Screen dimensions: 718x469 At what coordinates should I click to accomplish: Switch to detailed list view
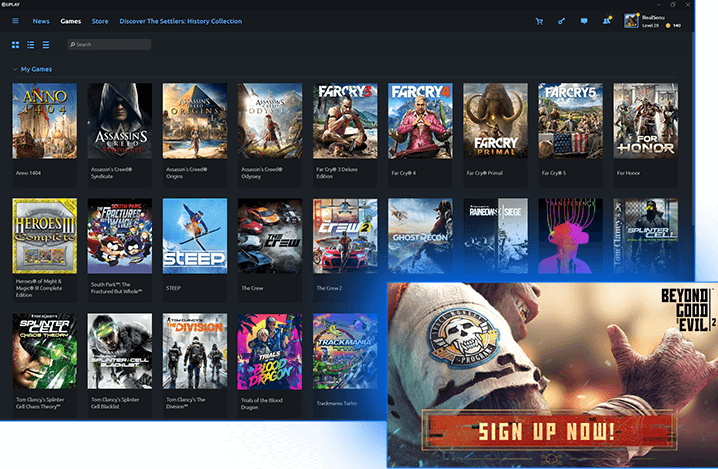(31, 44)
